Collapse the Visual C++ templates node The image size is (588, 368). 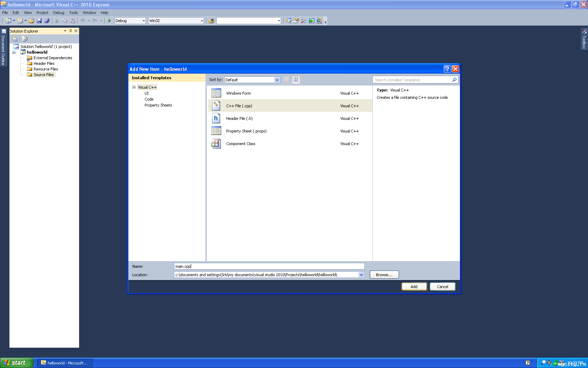pyautogui.click(x=134, y=87)
